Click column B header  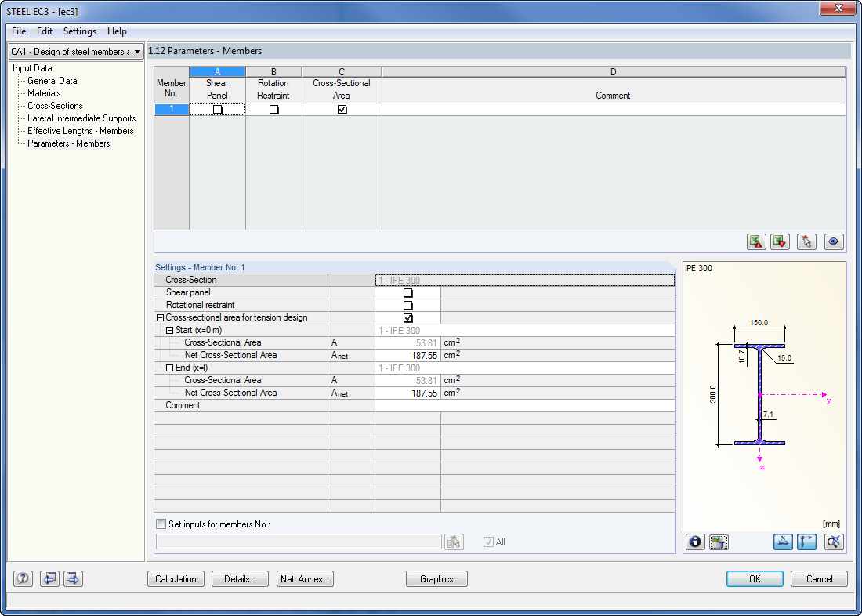[x=273, y=72]
